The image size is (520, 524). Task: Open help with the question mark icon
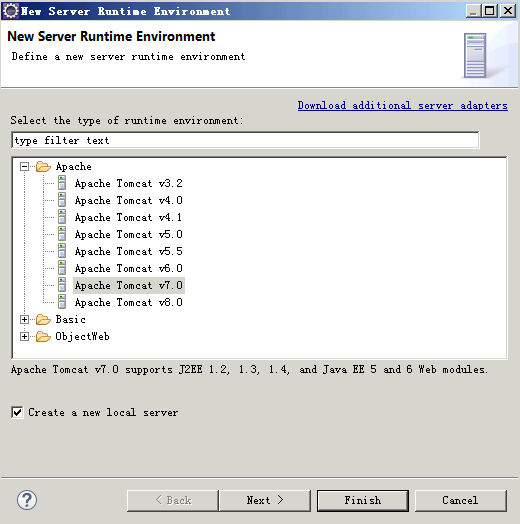point(27,500)
